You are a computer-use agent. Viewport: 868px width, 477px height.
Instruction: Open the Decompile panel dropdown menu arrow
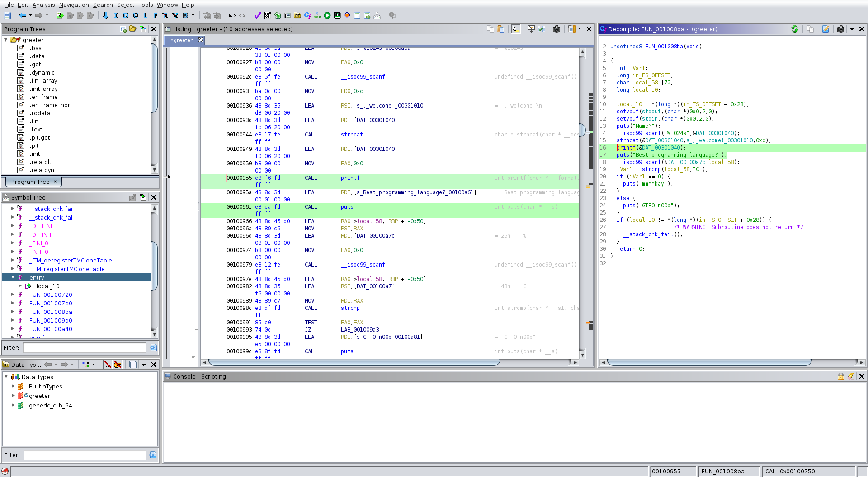click(x=852, y=29)
